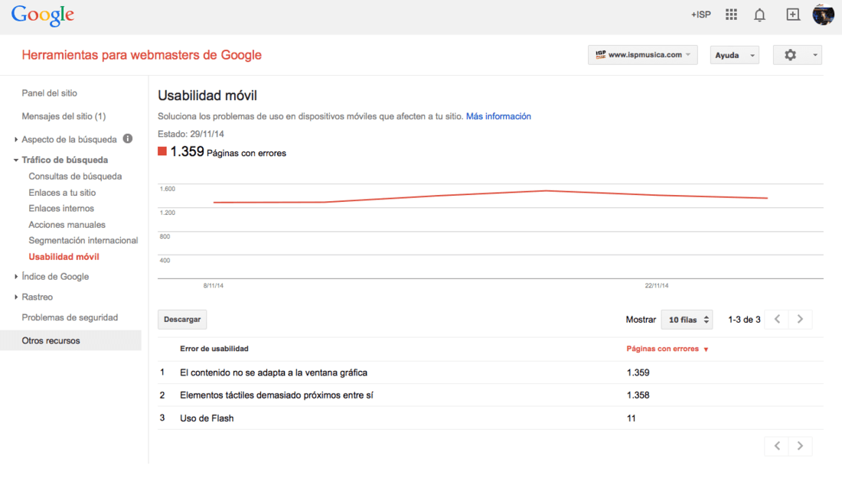This screenshot has height=504, width=842.
Task: Click the 1-3 de 3 pagination text
Action: [x=744, y=320]
